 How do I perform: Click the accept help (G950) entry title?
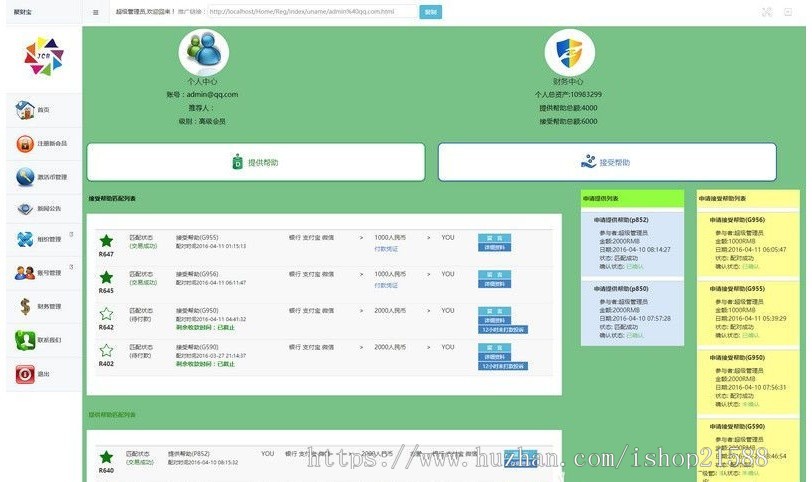pyautogui.click(x=197, y=311)
